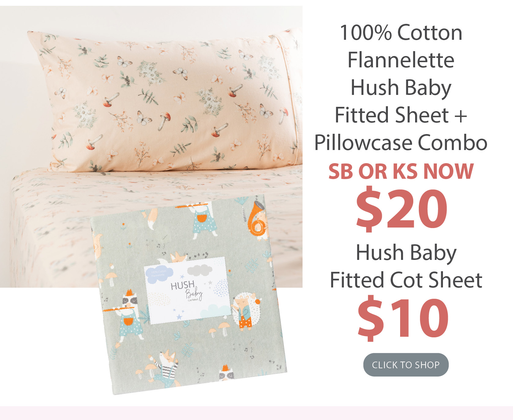Click the Hush Baby Fitted Cot Sheet title

(406, 266)
